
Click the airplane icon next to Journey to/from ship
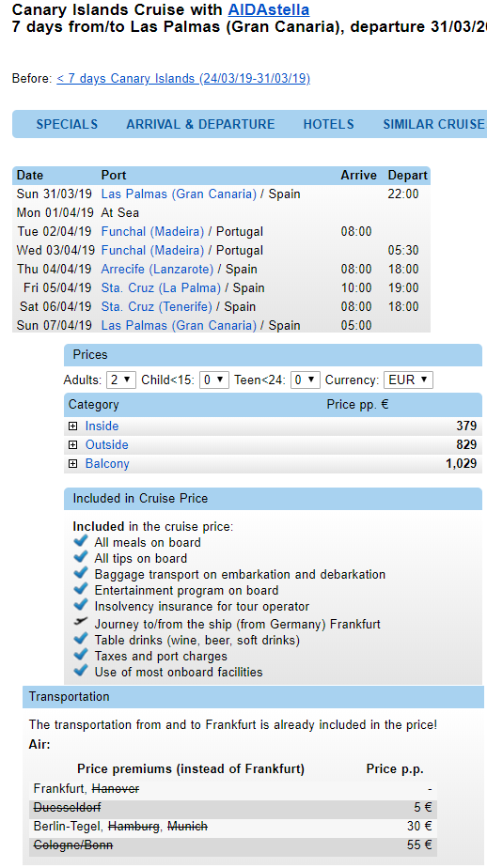pos(81,622)
